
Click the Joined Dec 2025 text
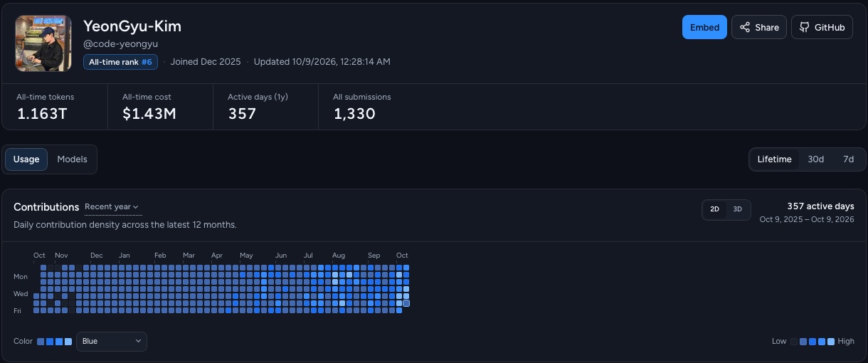(x=206, y=62)
